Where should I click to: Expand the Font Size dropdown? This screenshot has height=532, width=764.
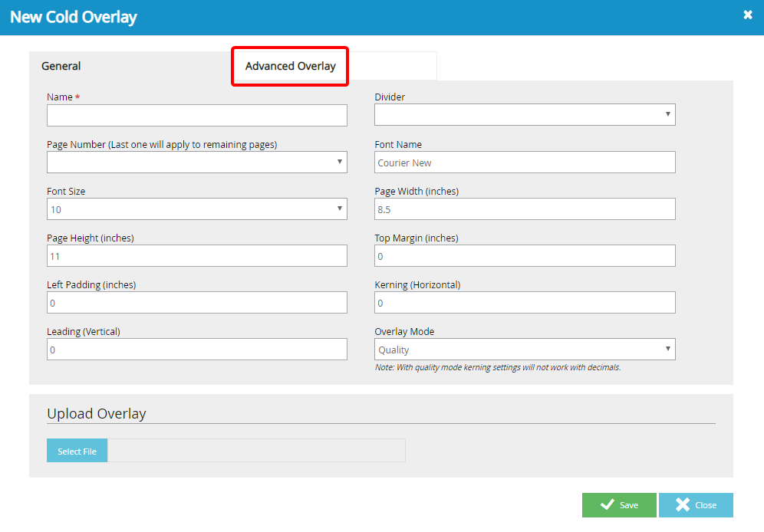196,209
